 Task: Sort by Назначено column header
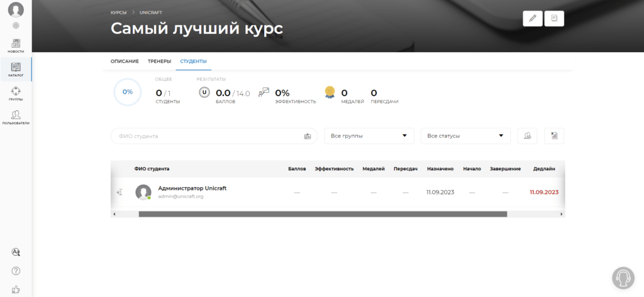click(x=440, y=169)
